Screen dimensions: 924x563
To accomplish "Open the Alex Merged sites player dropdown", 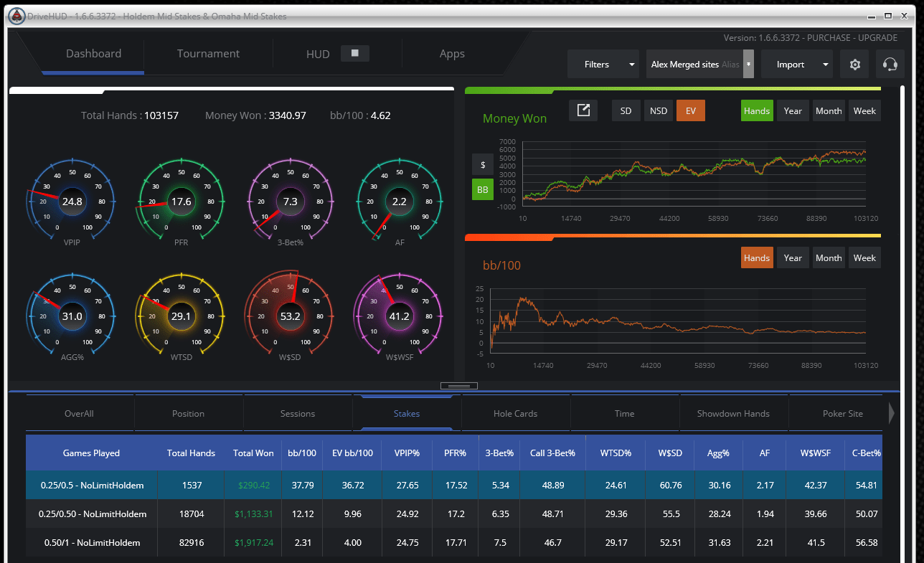I will [700, 65].
